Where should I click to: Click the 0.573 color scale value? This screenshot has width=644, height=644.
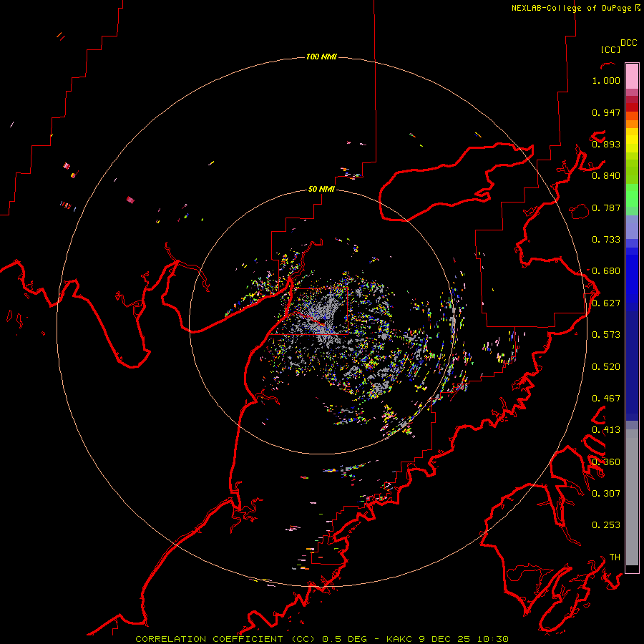point(606,335)
